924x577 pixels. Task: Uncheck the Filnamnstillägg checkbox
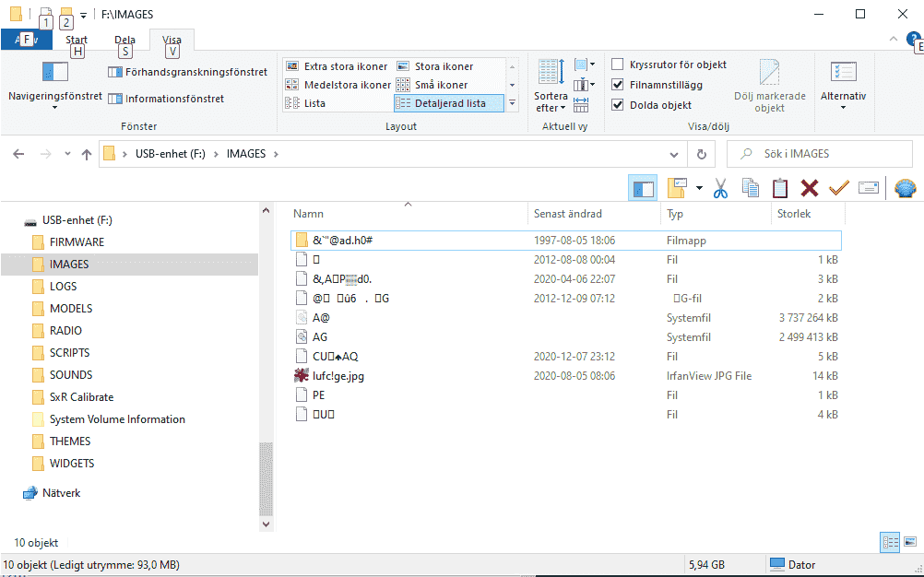(x=619, y=85)
